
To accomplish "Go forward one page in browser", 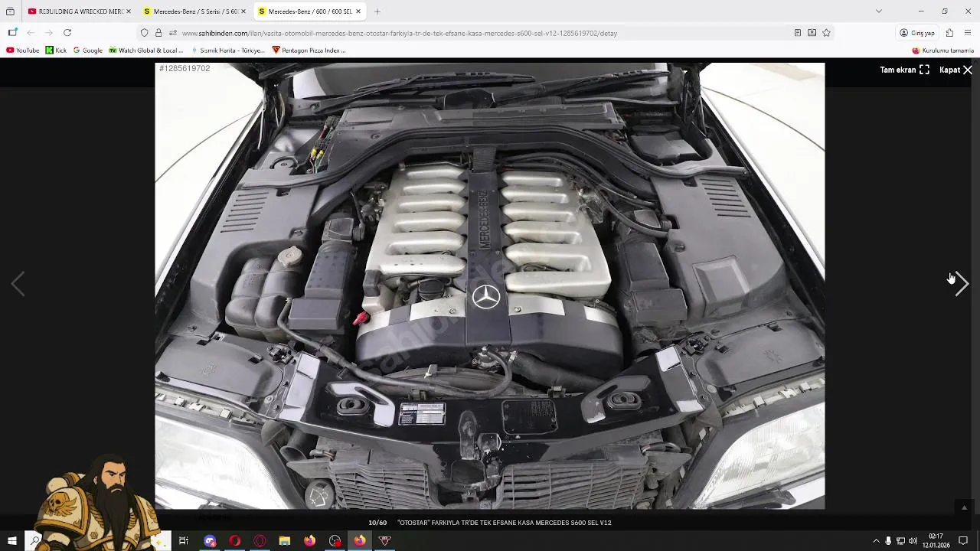I will point(49,33).
